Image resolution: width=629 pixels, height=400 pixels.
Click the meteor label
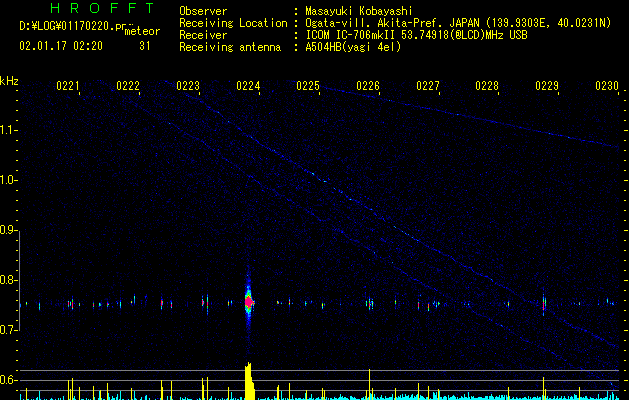pyautogui.click(x=142, y=31)
